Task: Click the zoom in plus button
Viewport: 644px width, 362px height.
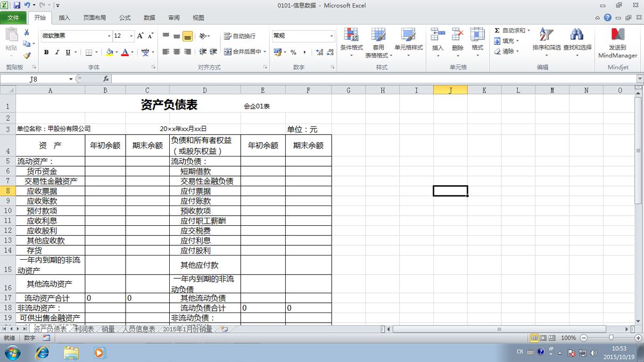Action: pos(638,338)
